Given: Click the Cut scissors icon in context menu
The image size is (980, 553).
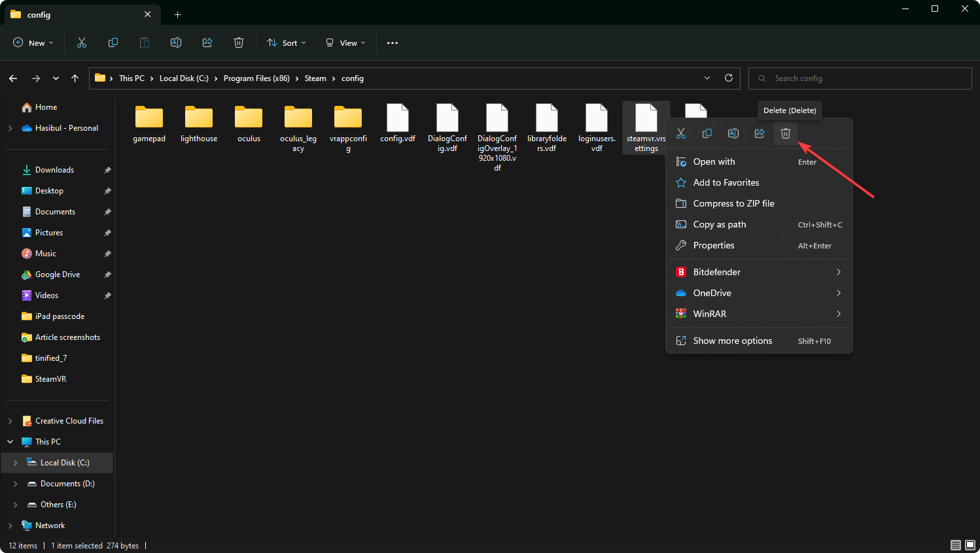Looking at the screenshot, I should [681, 133].
